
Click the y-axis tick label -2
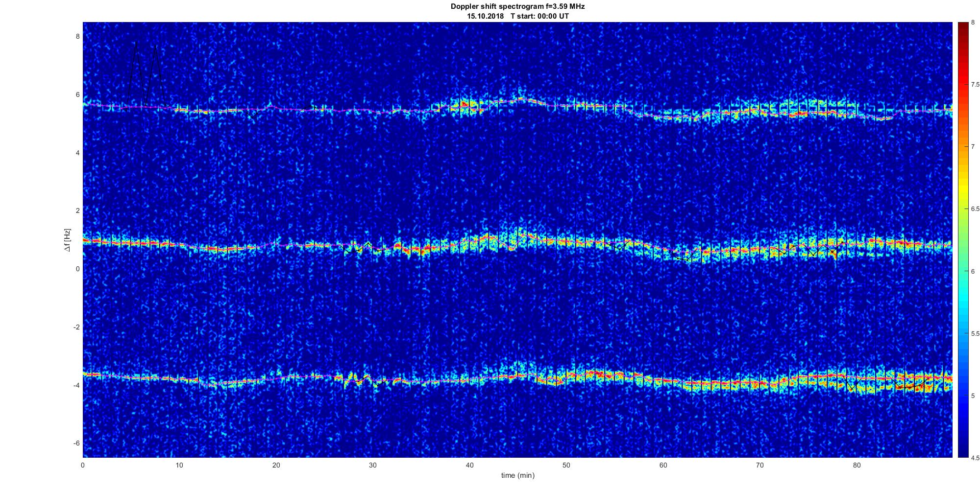tap(76, 327)
